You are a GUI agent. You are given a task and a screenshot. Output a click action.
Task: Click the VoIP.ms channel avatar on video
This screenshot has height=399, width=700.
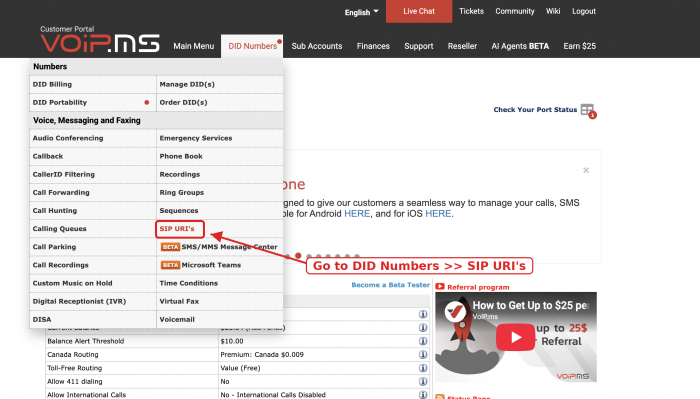pyautogui.click(x=456, y=311)
